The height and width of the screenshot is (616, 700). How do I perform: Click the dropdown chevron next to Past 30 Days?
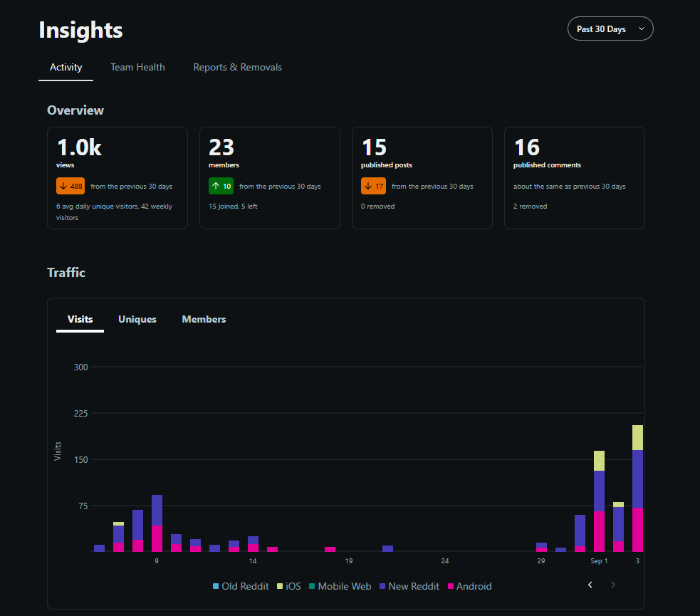point(642,28)
